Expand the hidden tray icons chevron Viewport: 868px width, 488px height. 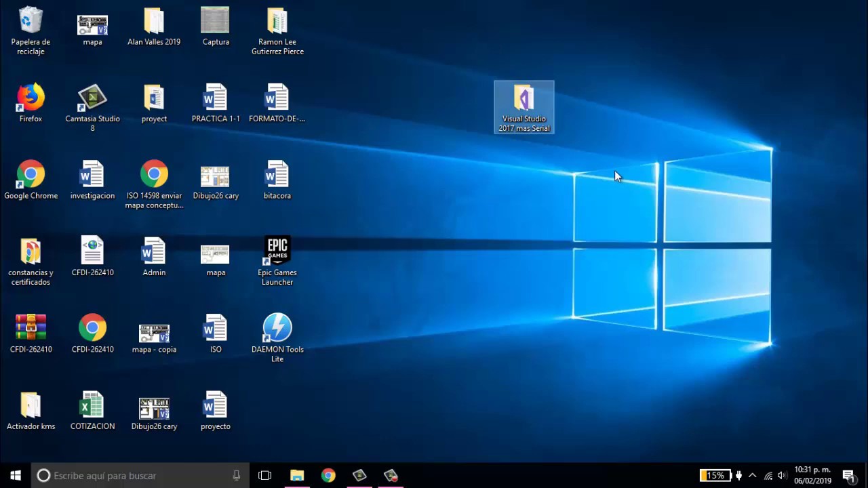coord(752,475)
